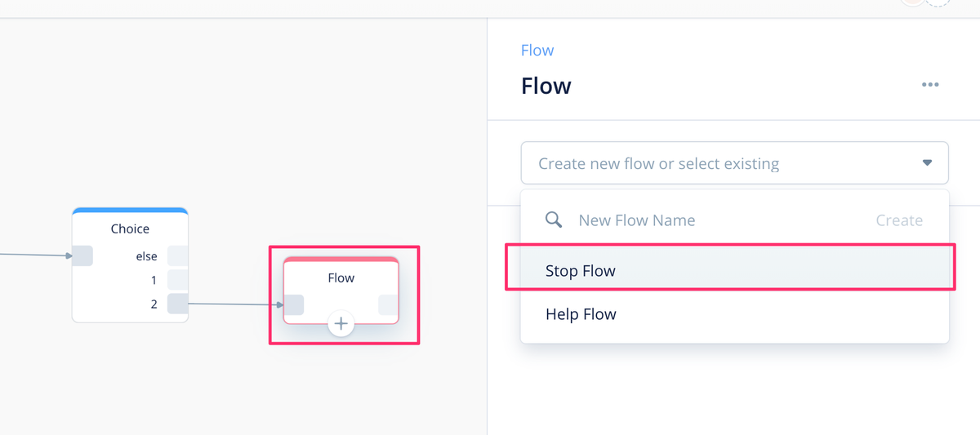Click the search magnifier icon in flow dropdown
The width and height of the screenshot is (980, 435).
tap(554, 220)
